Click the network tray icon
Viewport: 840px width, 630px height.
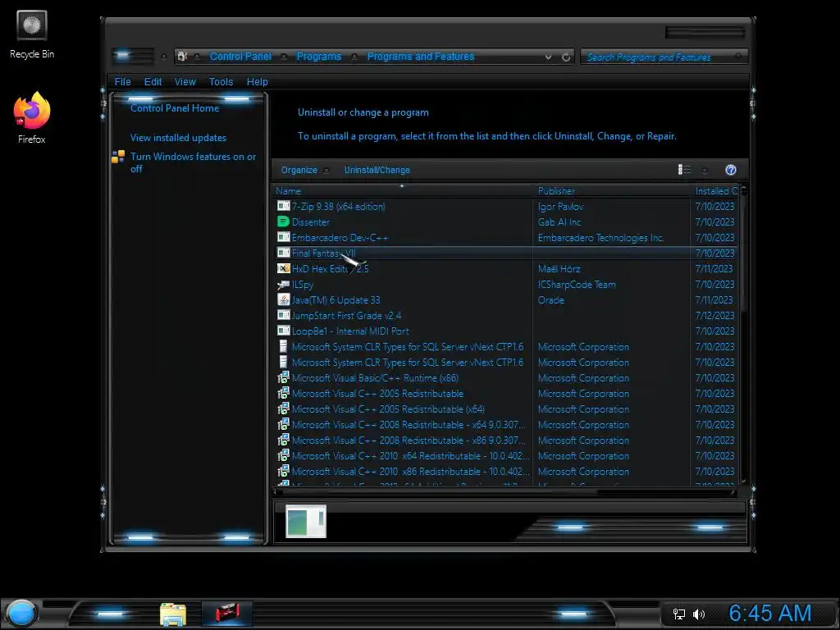point(678,614)
